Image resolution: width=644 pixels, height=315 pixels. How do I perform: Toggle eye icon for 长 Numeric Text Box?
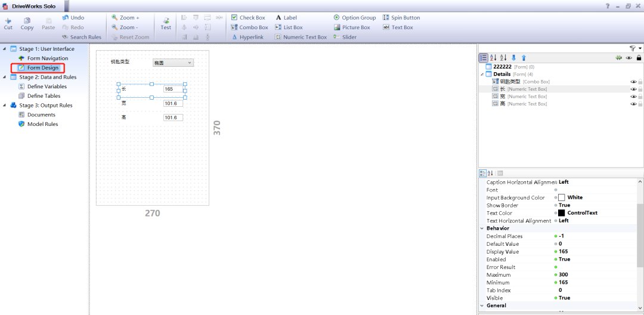[x=633, y=89]
